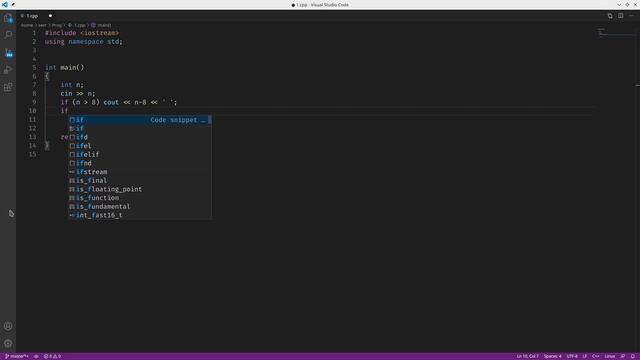
Task: Split the editor to the right
Action: point(620,16)
